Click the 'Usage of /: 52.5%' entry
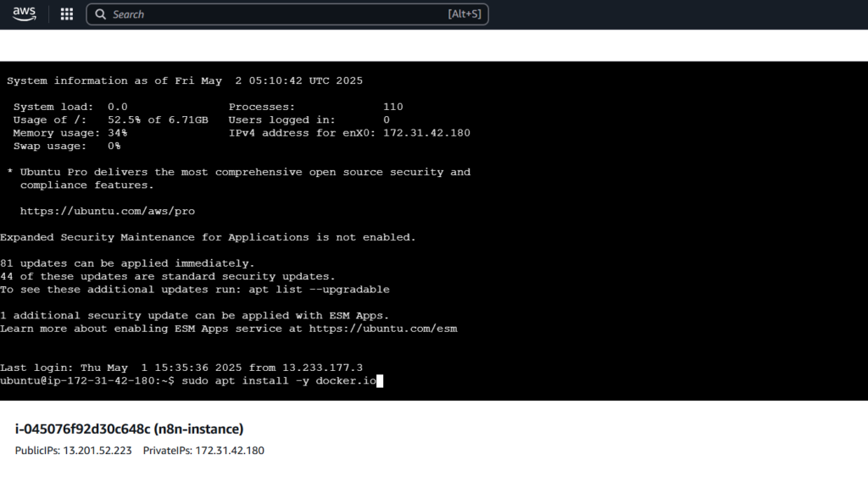868x487 pixels. coord(111,120)
